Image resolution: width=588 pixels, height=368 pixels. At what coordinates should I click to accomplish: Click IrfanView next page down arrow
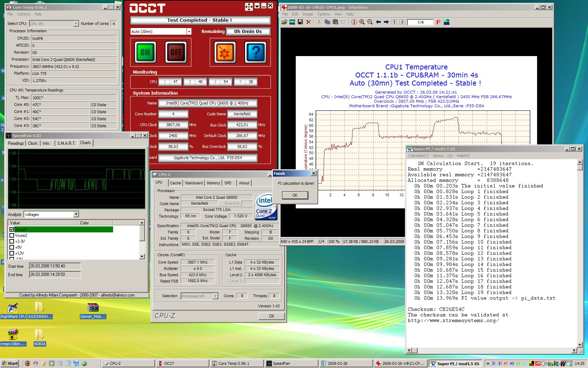(x=402, y=22)
